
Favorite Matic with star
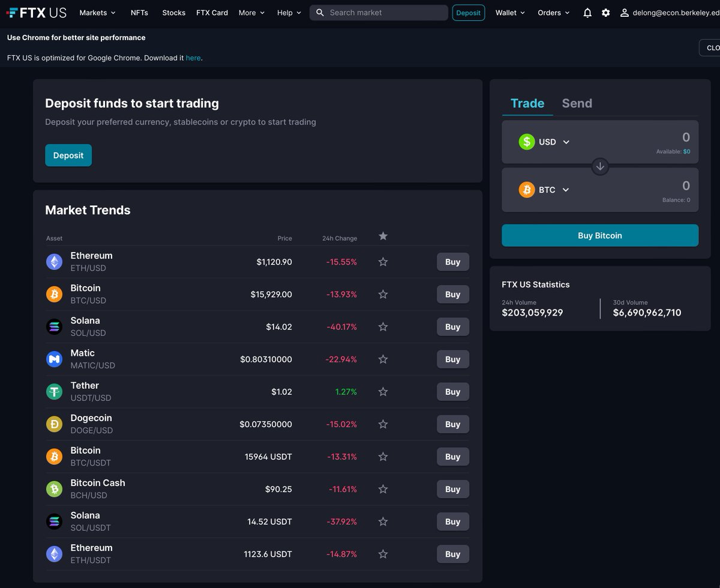(383, 359)
